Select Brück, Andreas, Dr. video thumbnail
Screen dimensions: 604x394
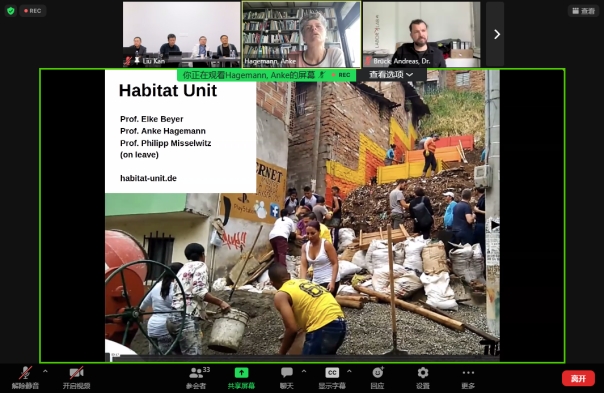pos(422,34)
